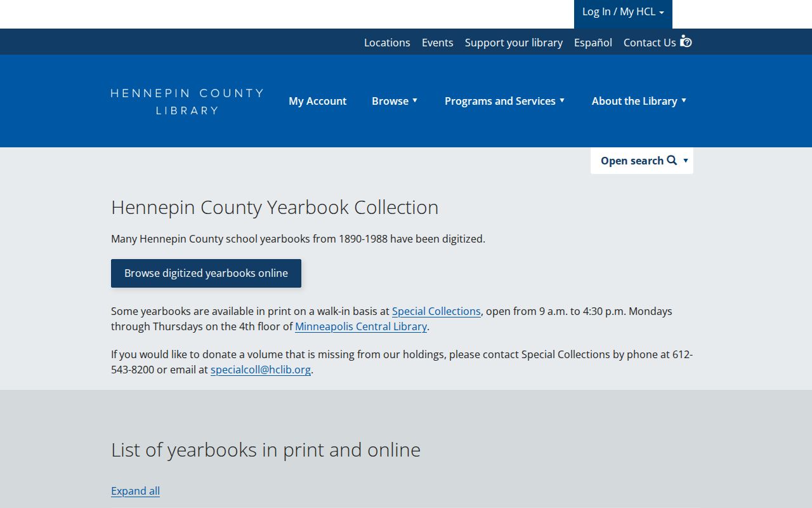Image resolution: width=812 pixels, height=508 pixels.
Task: Go to Locations page
Action: coord(387,43)
